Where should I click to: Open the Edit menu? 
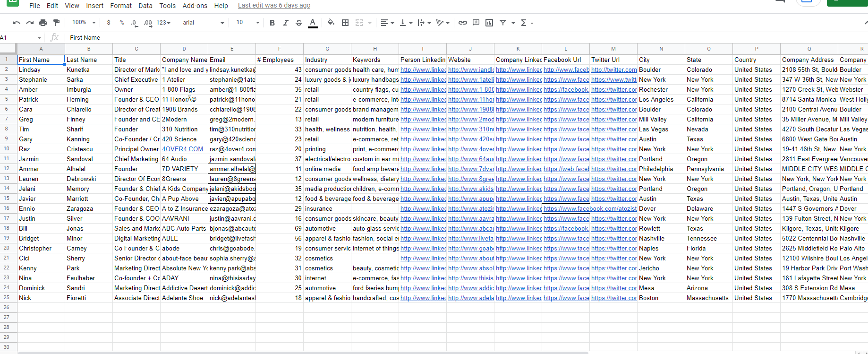(x=52, y=6)
